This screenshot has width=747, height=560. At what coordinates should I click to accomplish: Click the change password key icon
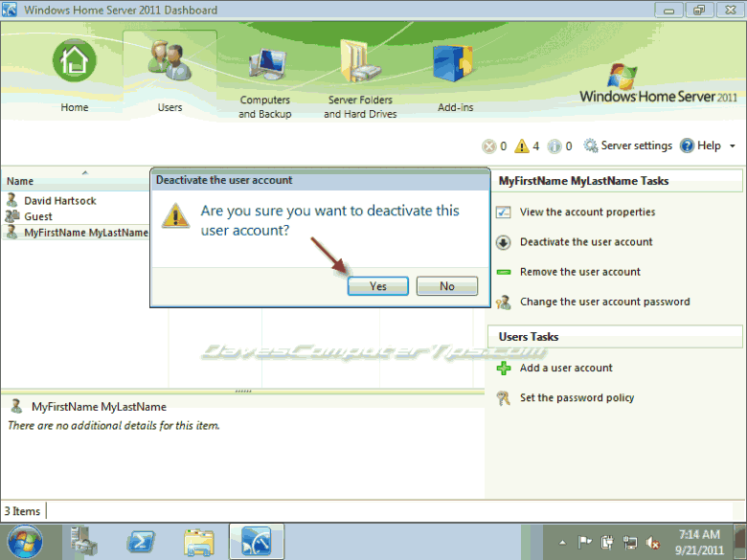coord(504,302)
